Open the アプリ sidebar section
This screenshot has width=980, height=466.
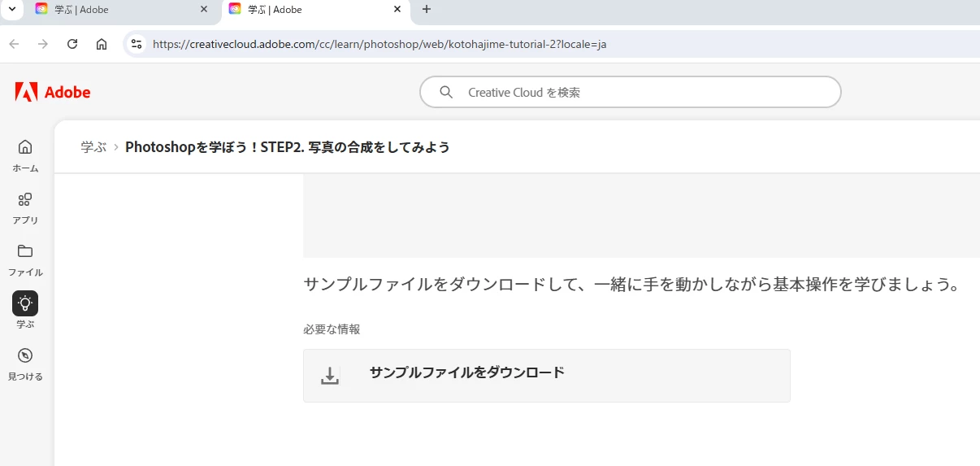click(25, 208)
